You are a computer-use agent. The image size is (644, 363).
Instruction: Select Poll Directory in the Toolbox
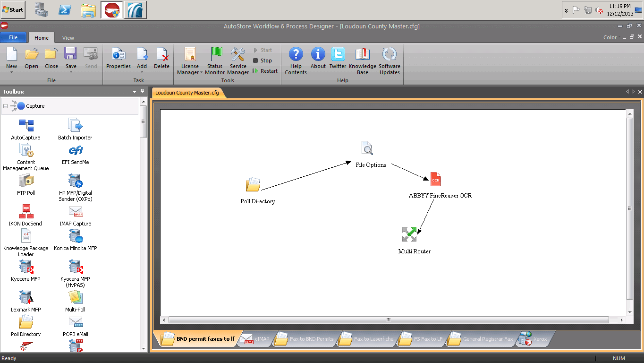coord(26,326)
